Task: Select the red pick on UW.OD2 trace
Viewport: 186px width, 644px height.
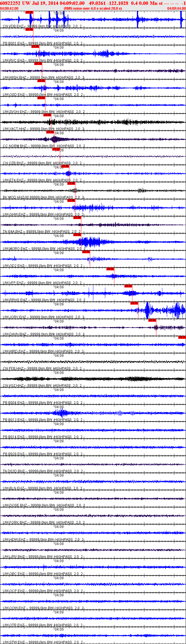Action: coord(86,252)
